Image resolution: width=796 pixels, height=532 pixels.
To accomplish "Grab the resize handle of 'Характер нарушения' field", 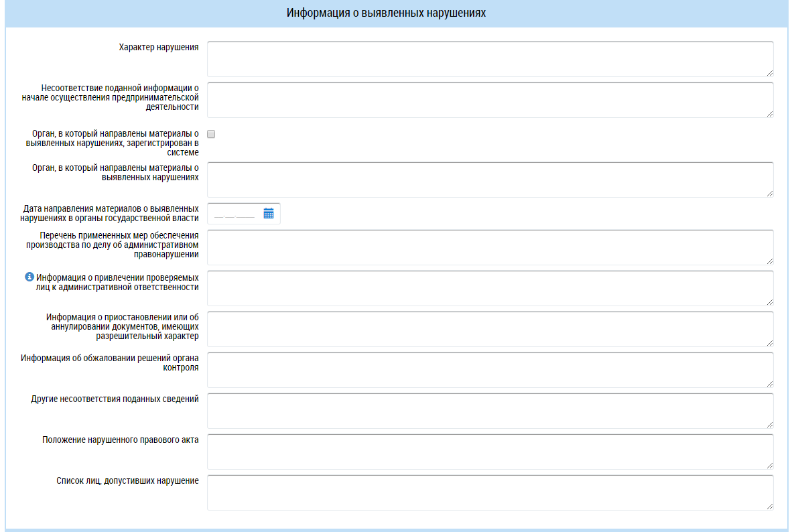I will [770, 72].
